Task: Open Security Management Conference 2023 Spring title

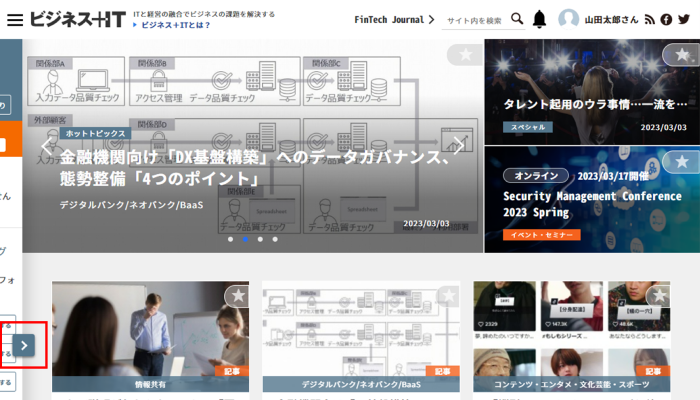Action: tap(592, 204)
